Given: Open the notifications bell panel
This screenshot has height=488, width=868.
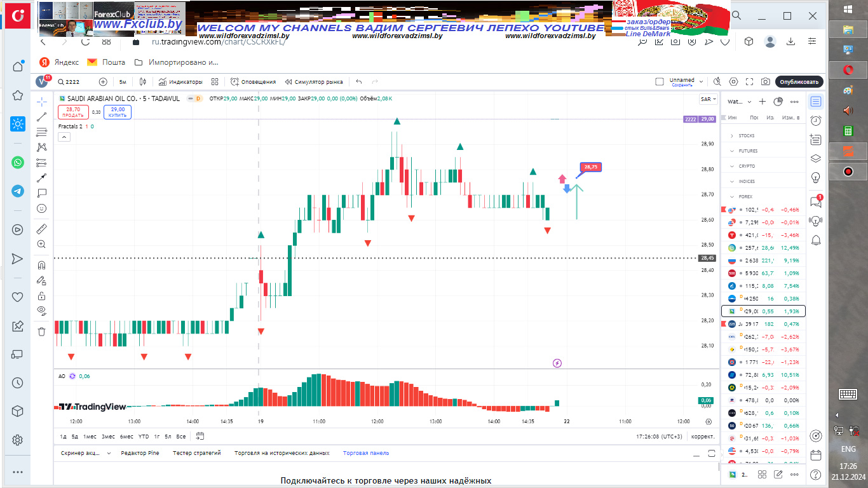Looking at the screenshot, I should [816, 239].
